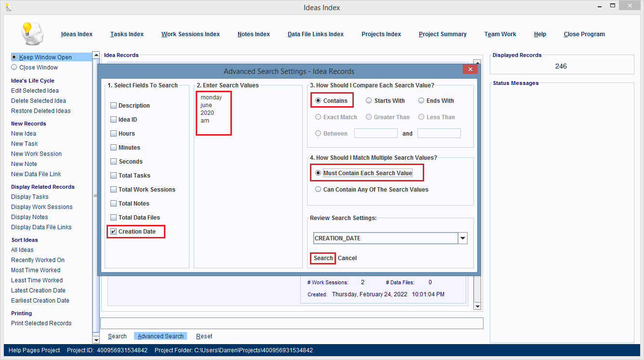Select the Keep Window Open option
Image resolution: width=644 pixels, height=360 pixels.
point(14,57)
